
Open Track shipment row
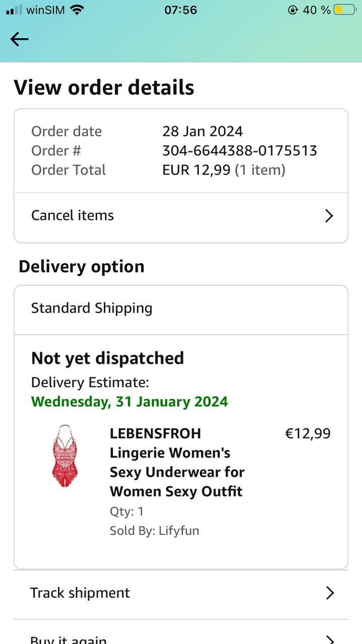pos(80,593)
